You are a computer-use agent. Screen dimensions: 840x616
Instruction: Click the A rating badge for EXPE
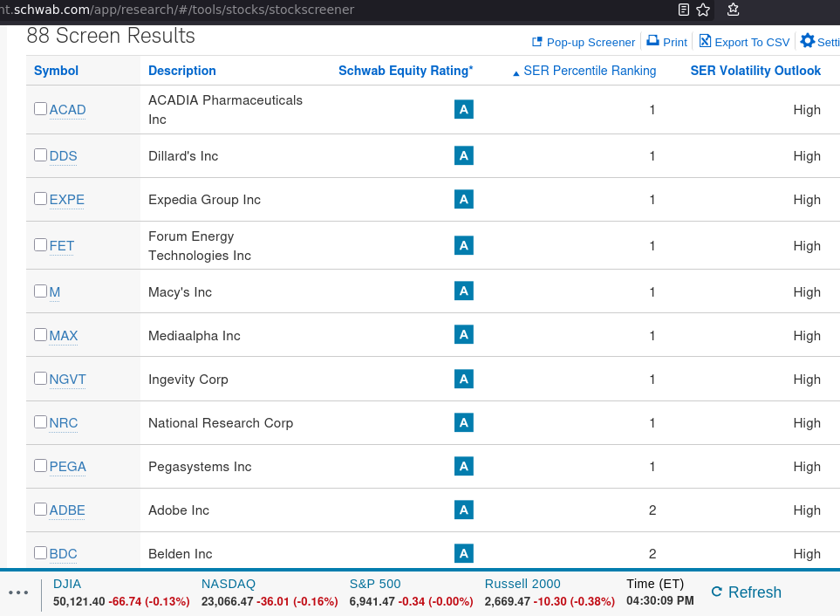coord(464,199)
